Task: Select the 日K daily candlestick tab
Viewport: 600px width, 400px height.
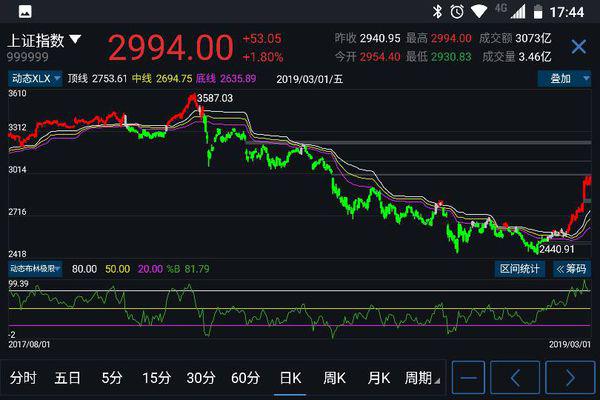Action: [x=290, y=378]
